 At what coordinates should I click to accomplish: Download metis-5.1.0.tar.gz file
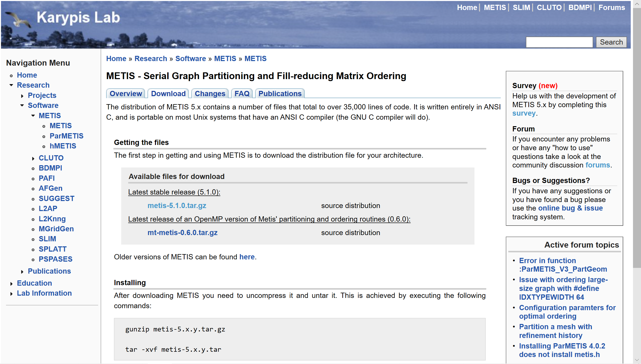pyautogui.click(x=177, y=206)
